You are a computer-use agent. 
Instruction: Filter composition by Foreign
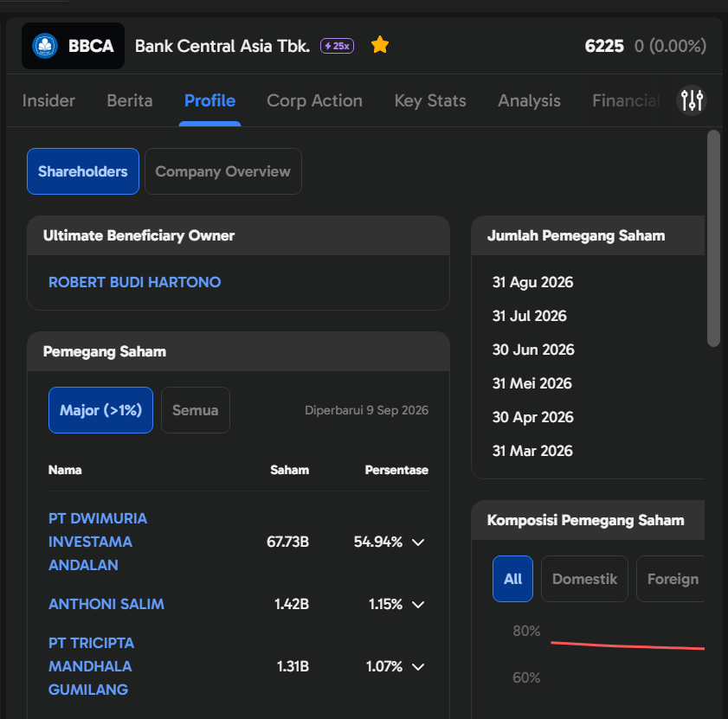point(672,579)
